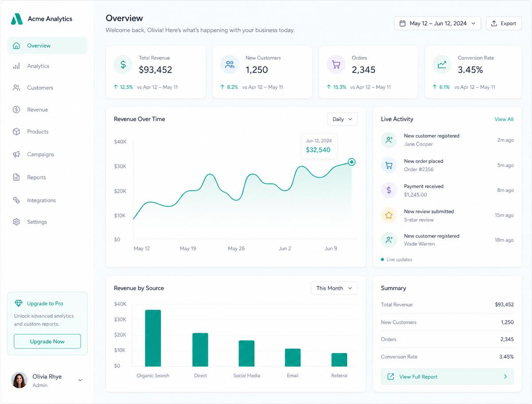Click the Wade Warren registration activity icon
The width and height of the screenshot is (532, 404).
pos(389,240)
